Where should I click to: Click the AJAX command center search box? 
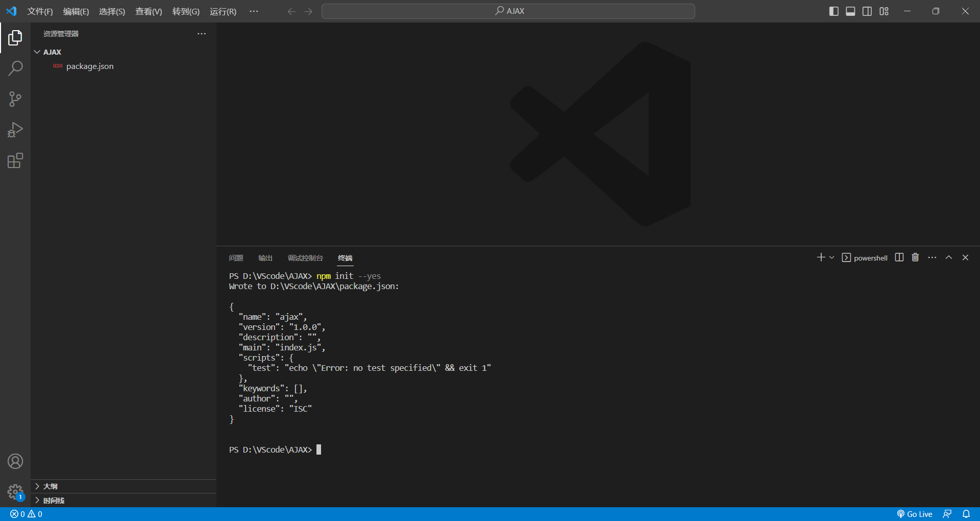(508, 11)
